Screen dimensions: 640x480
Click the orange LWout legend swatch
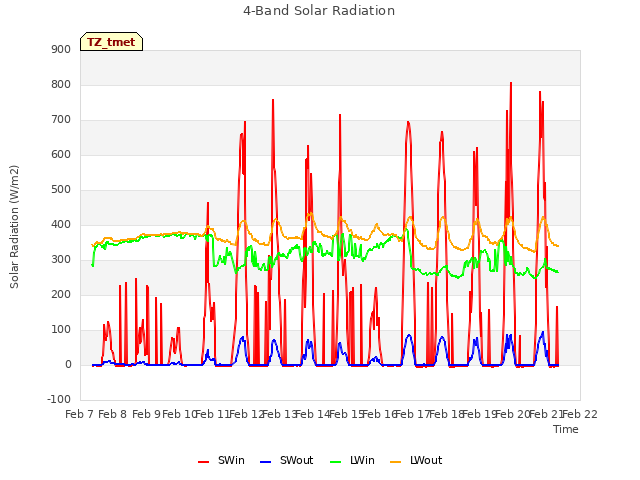396,462
